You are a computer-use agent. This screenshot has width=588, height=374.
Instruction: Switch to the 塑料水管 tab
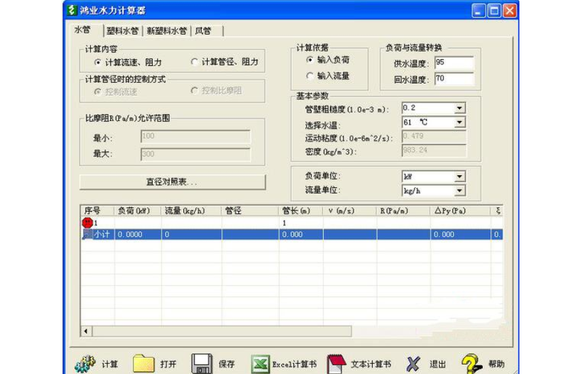[x=123, y=31]
